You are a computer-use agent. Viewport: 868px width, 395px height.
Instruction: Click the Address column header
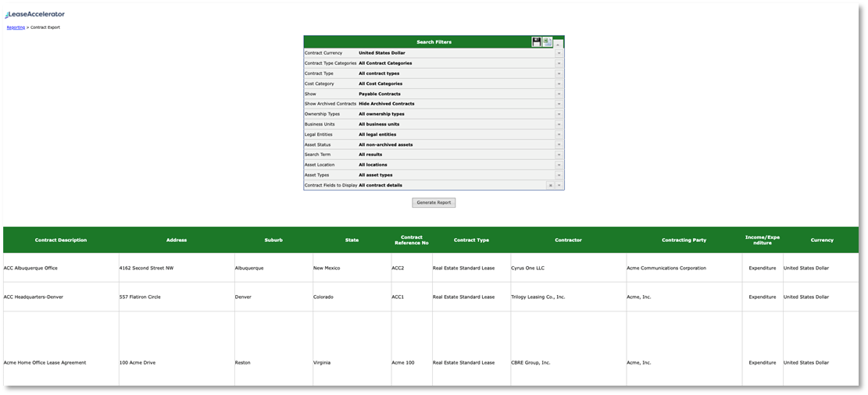click(177, 240)
